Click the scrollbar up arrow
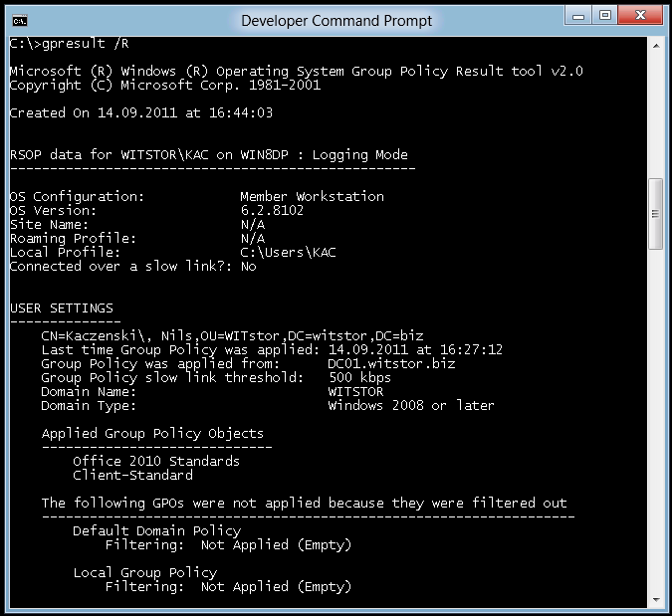 click(x=656, y=46)
